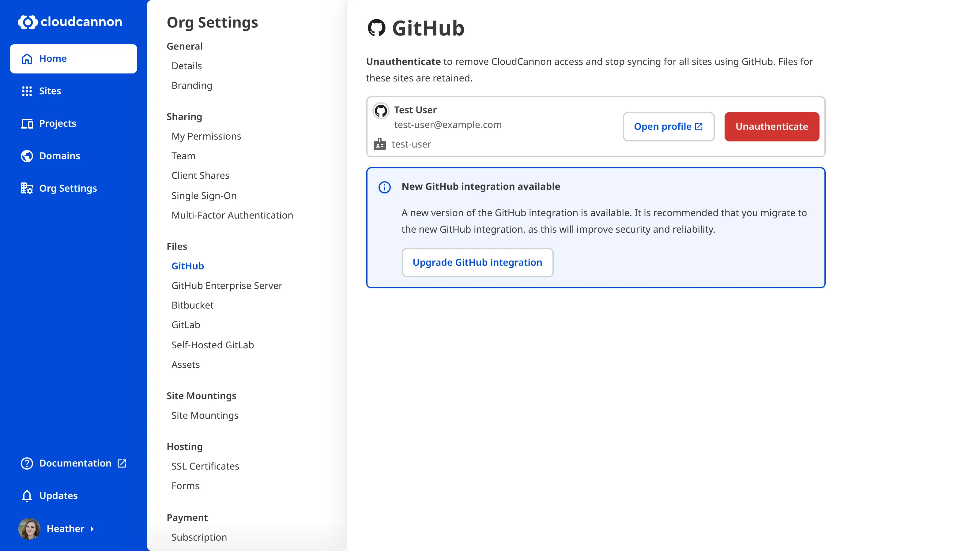
Task: Click external link icon in Open profile
Action: (x=699, y=127)
